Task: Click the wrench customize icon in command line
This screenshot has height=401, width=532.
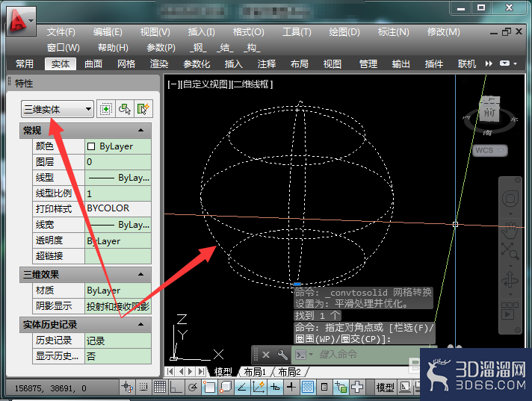Action: pos(282,355)
